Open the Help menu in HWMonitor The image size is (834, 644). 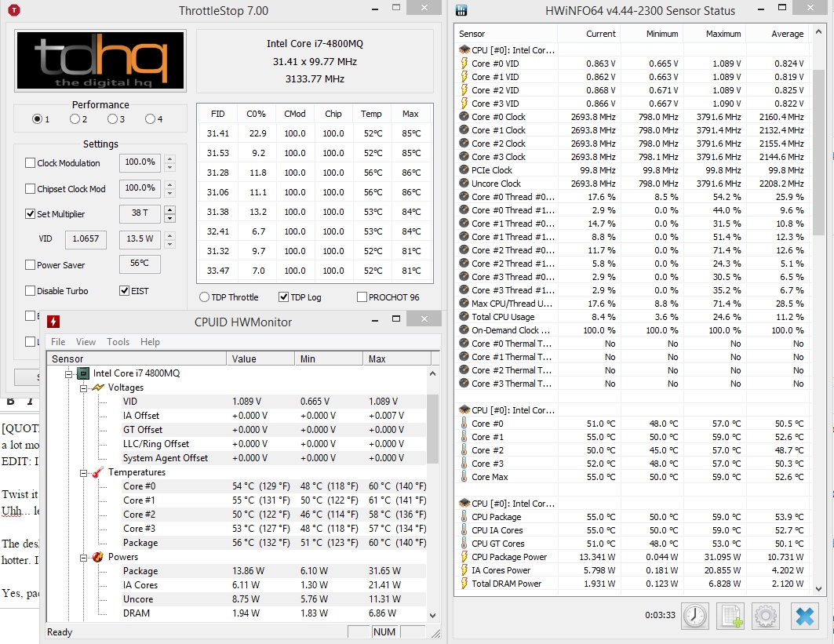pyautogui.click(x=150, y=342)
